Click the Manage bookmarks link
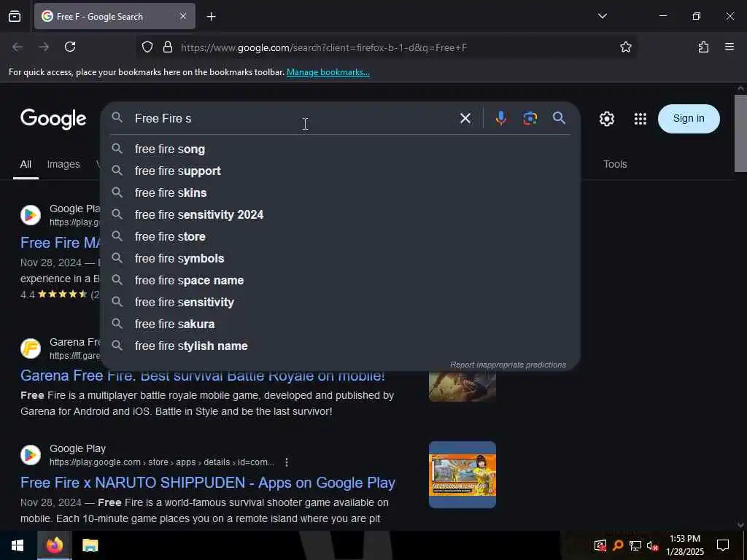The image size is (747, 560). pyautogui.click(x=328, y=72)
